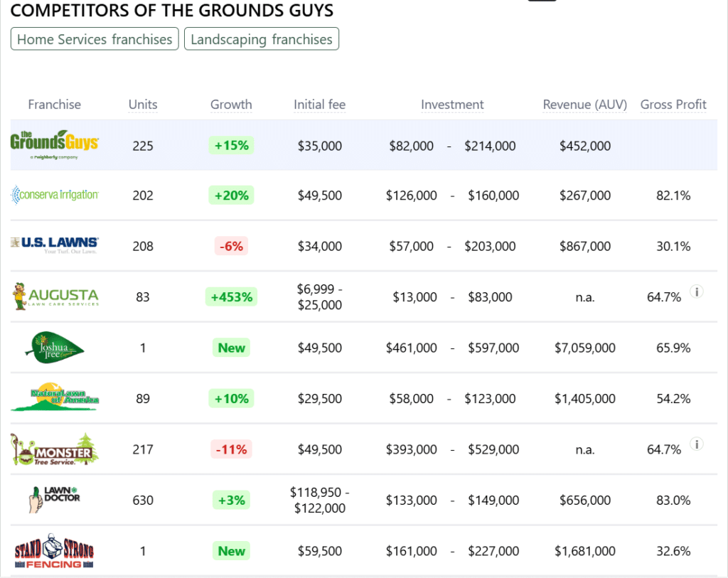This screenshot has height=578, width=728.
Task: Select the Competitors of The Grounds Guys heading
Action: pyautogui.click(x=172, y=10)
